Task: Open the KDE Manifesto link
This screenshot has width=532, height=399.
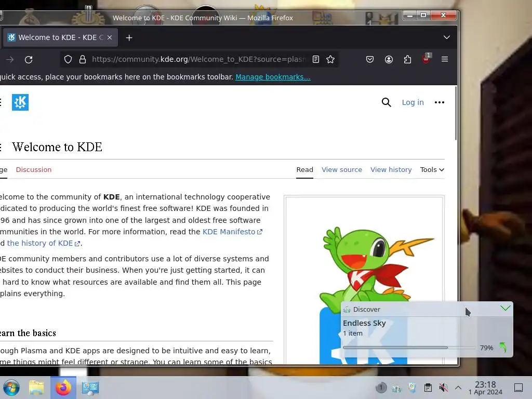Action: coord(232,232)
